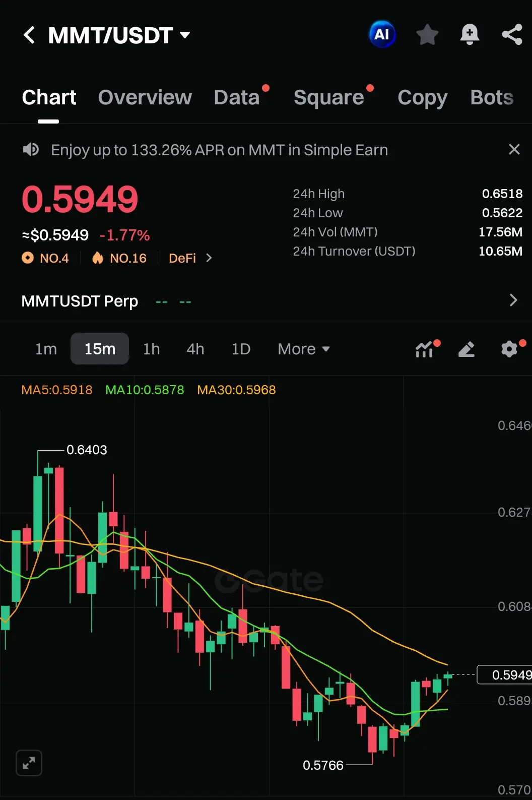Open chart settings gear icon
This screenshot has width=532, height=800.
(510, 349)
